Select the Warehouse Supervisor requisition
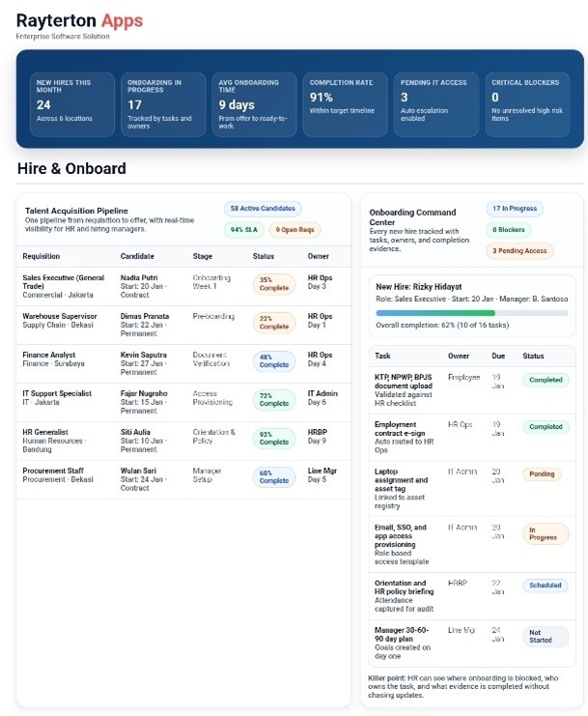This screenshot has width=588, height=716. point(59,316)
